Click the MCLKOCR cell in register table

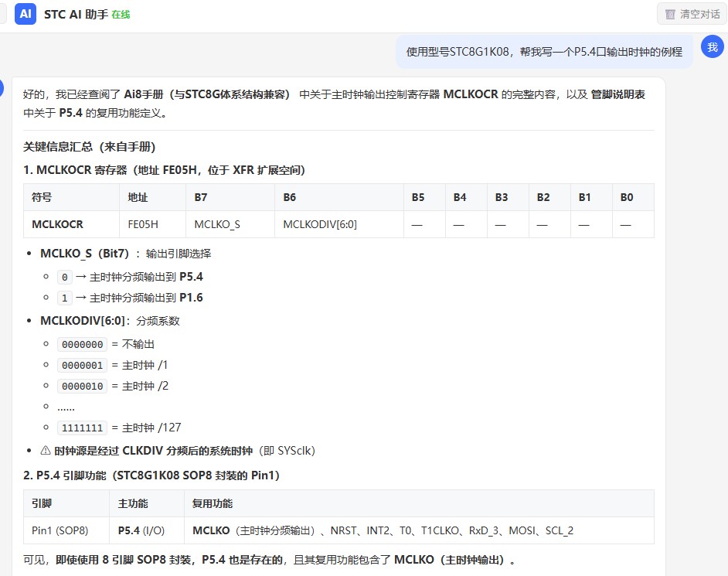72,224
